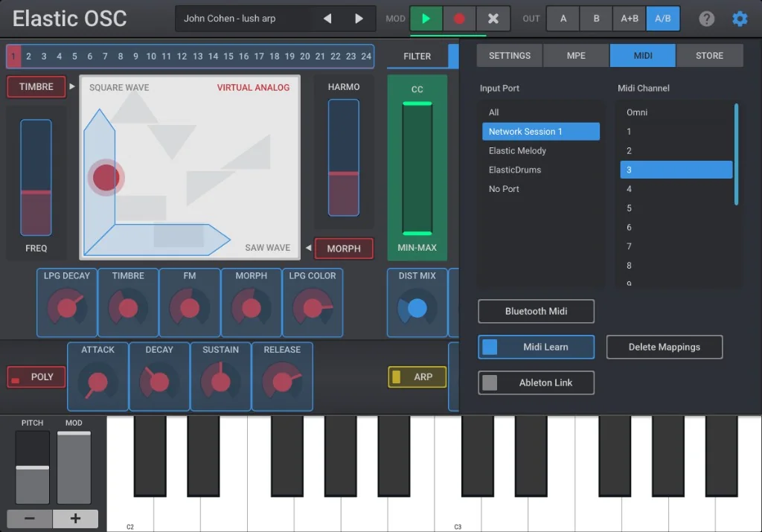Click the LPG COLOR knob
Image resolution: width=762 pixels, height=532 pixels.
point(313,307)
